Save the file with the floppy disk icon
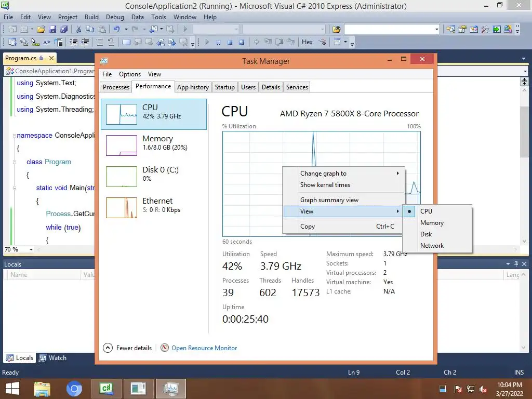The width and height of the screenshot is (532, 399). 52,29
